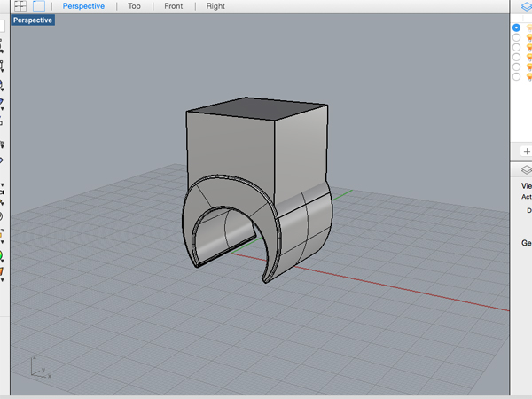Make the third layer the current layer
The image size is (532, 399).
click(x=516, y=47)
